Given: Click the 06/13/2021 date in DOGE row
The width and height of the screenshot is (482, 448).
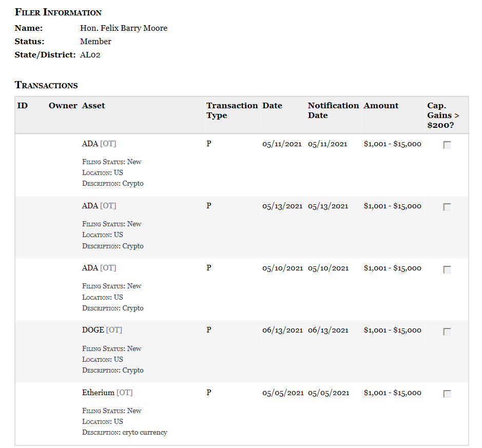Looking at the screenshot, I should pyautogui.click(x=282, y=330).
